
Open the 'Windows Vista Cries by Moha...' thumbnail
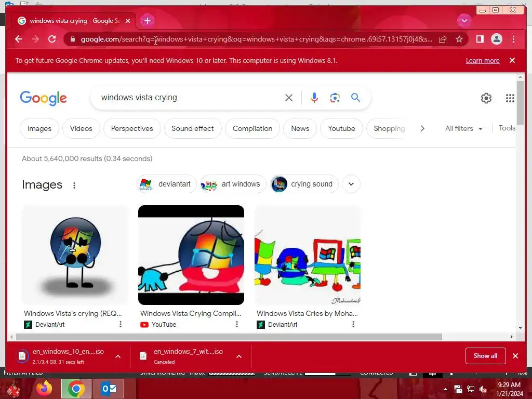click(308, 255)
